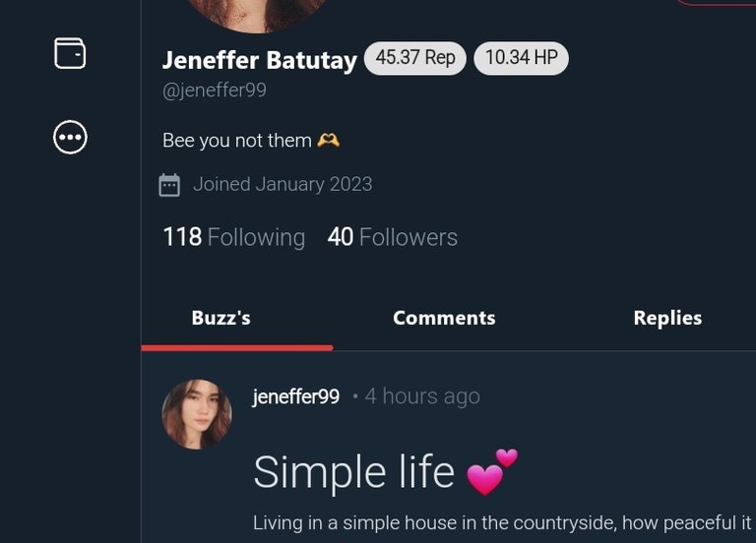Click the pink hearts emoji in post title

(x=492, y=472)
